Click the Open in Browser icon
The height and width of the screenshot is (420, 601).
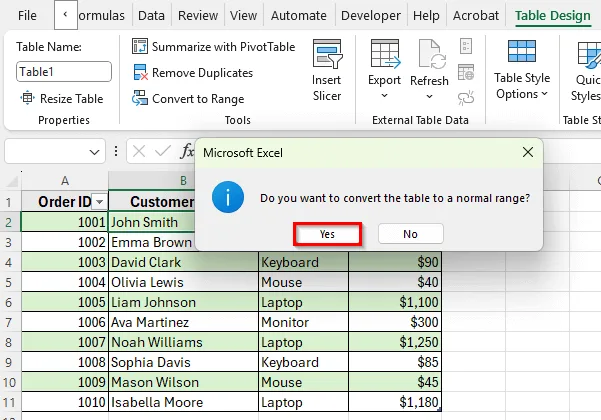tap(466, 72)
